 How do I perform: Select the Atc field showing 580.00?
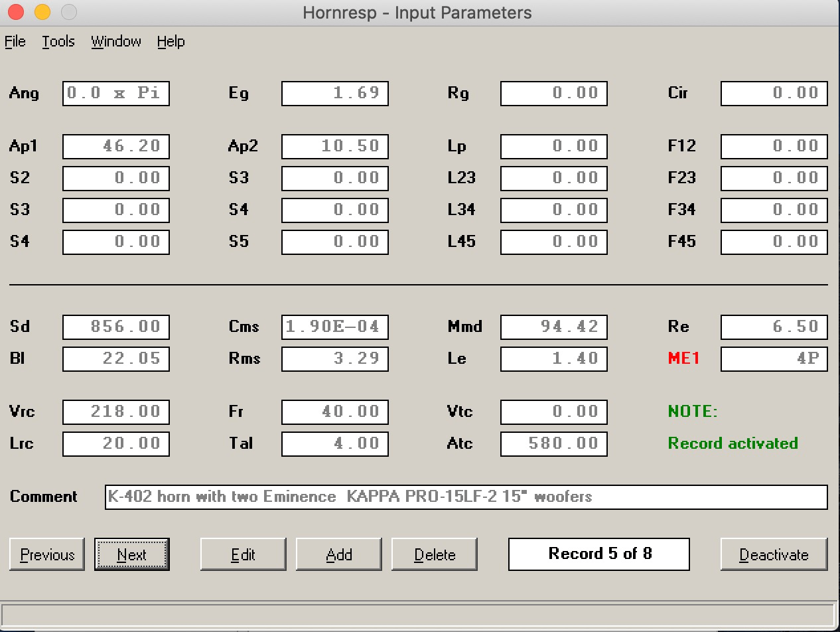tap(554, 444)
